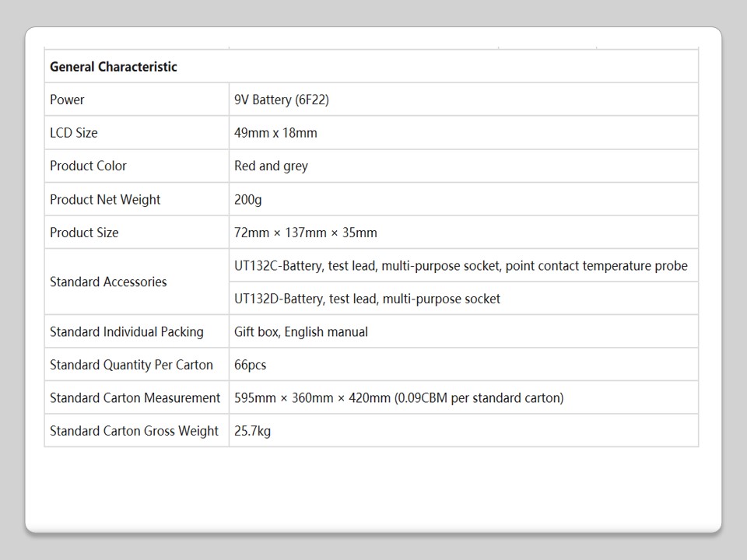The width and height of the screenshot is (747, 560).
Task: Click the UT132C accessories text row
Action: tap(461, 266)
